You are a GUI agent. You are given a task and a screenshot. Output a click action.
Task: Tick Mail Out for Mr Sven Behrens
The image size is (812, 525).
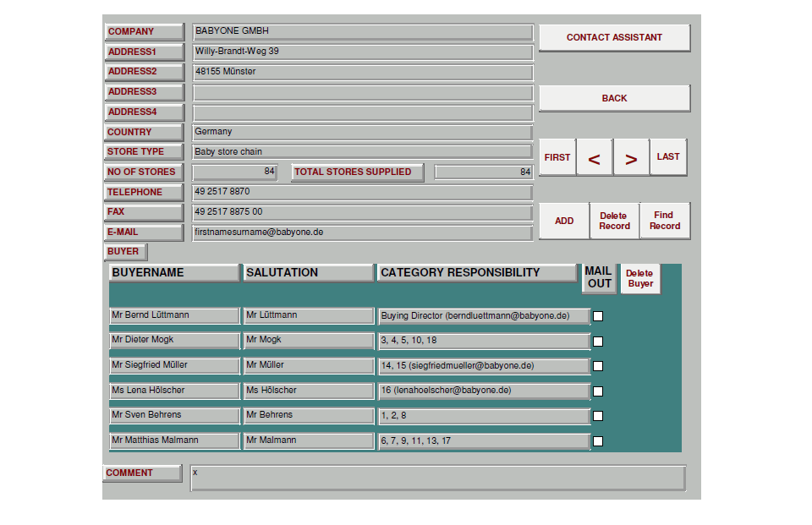(x=598, y=416)
